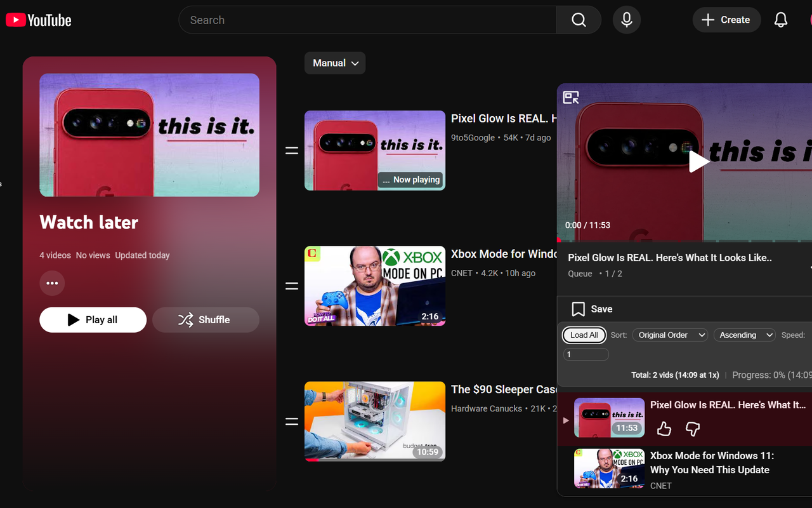The image size is (812, 508).
Task: Click the Xbox Mode for Windows title
Action: 504,254
